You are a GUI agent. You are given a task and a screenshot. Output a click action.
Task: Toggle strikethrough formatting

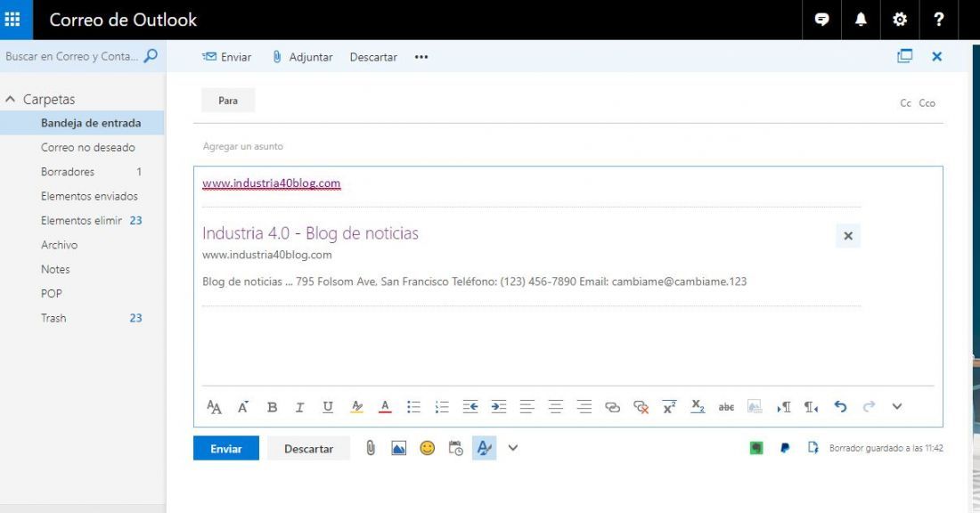(725, 407)
